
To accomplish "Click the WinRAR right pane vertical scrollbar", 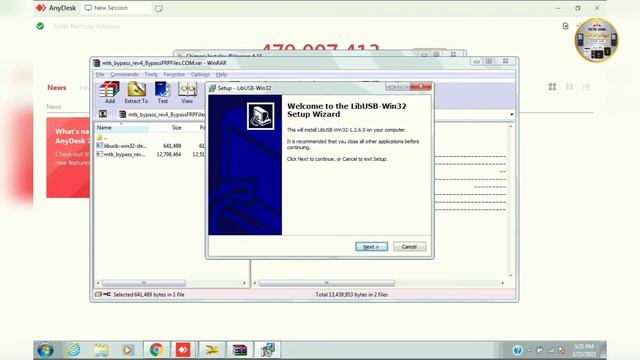I will [x=511, y=201].
